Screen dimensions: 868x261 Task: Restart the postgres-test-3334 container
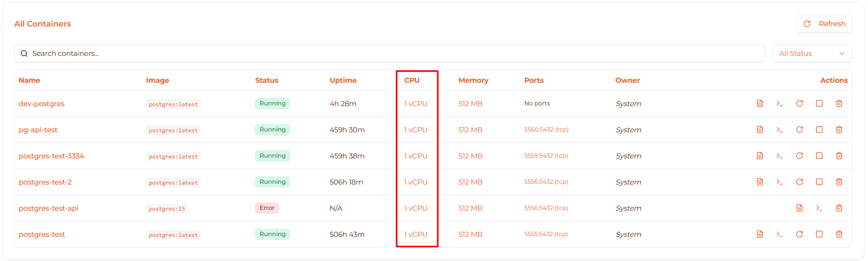point(799,156)
